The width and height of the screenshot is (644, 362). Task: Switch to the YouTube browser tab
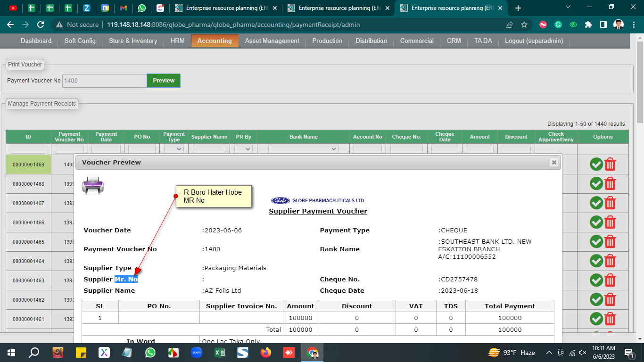click(x=13, y=8)
